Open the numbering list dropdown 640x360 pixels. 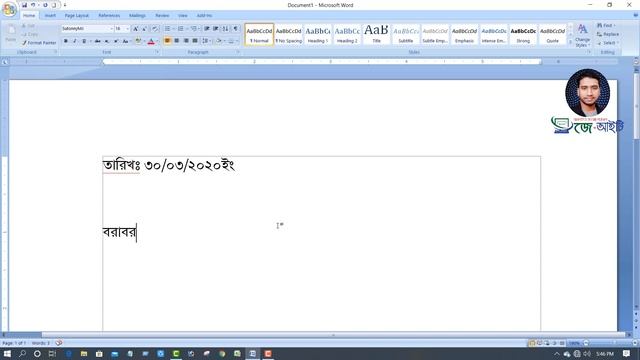186,29
